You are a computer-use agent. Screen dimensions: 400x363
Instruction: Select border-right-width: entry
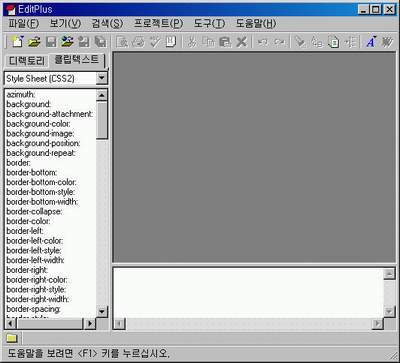click(x=37, y=299)
